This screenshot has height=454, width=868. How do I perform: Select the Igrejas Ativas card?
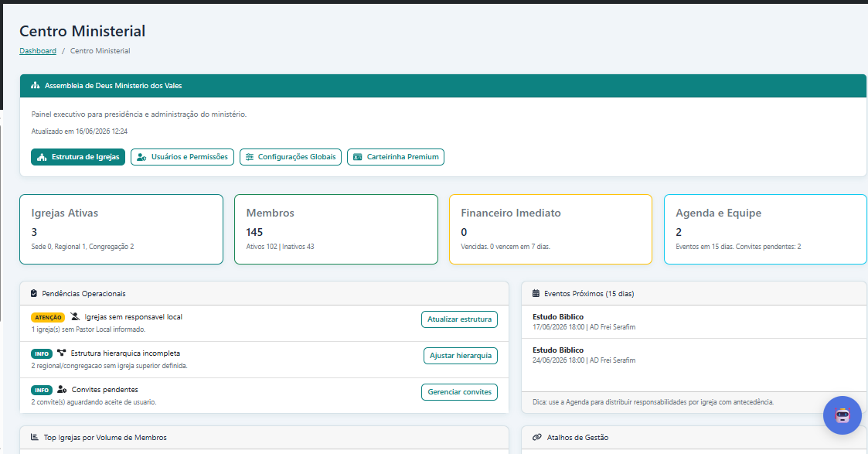(x=121, y=229)
